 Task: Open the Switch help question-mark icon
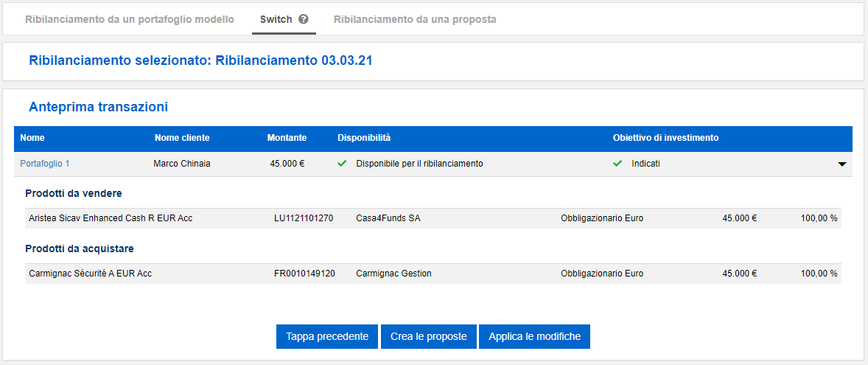point(303,19)
